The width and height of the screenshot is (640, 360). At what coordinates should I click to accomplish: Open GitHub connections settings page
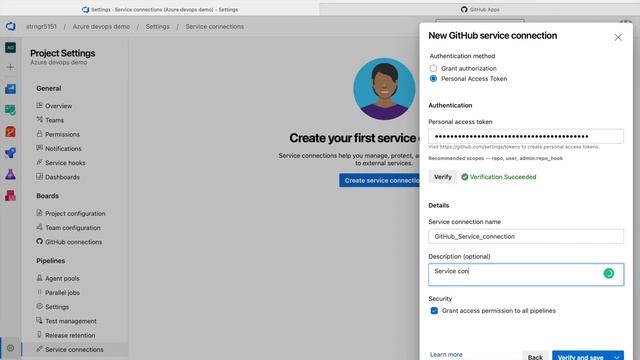pyautogui.click(x=73, y=242)
